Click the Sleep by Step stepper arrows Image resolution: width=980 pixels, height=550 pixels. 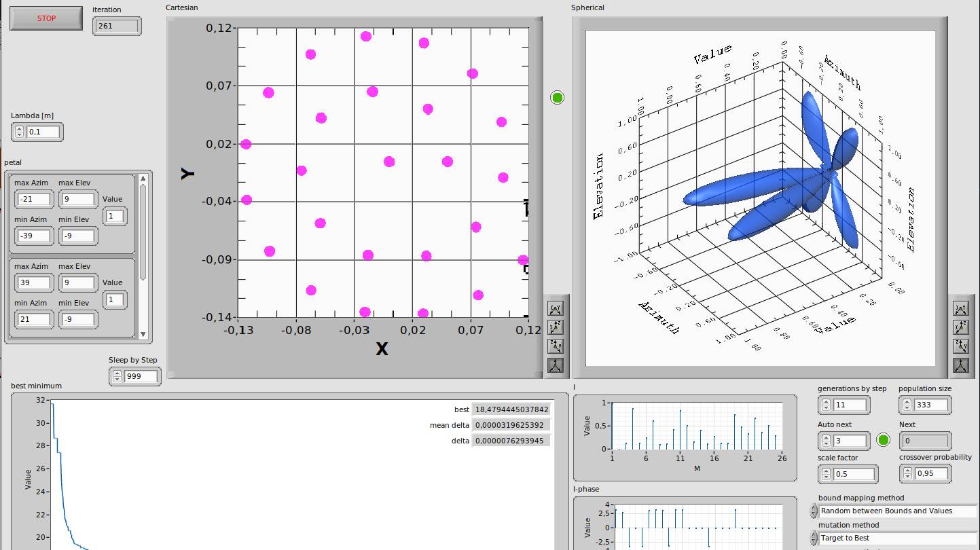pyautogui.click(x=117, y=376)
